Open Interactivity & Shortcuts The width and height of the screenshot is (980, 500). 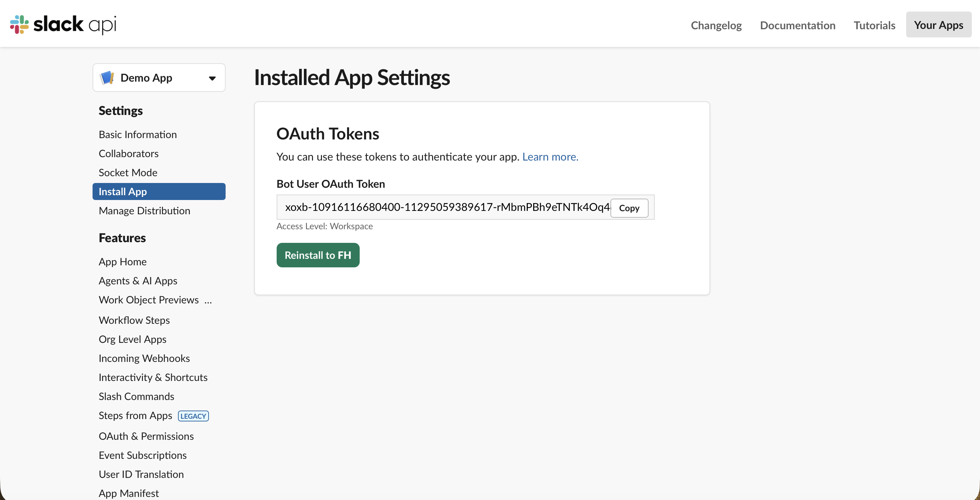(x=153, y=377)
